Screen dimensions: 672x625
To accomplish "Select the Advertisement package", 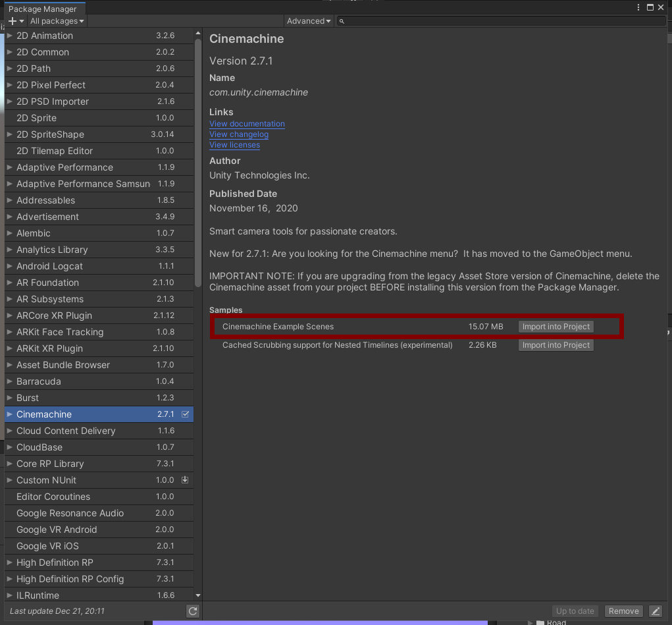I will tap(99, 217).
